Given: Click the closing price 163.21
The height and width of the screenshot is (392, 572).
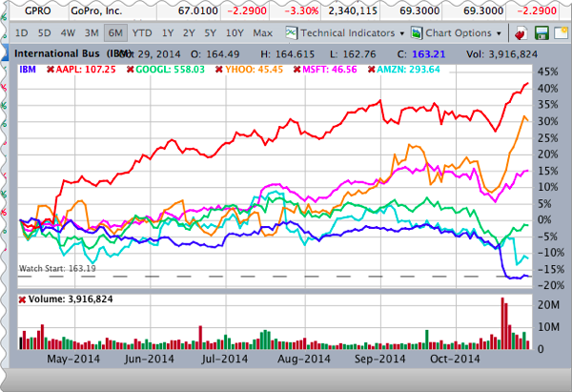Looking at the screenshot, I should (x=429, y=54).
